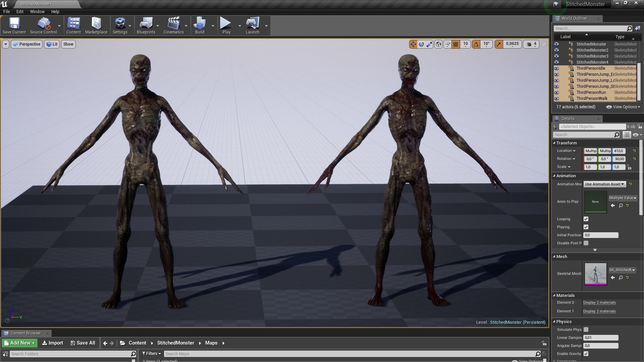Open the Marketplace from the toolbar
This screenshot has height=362, width=644.
[x=96, y=25]
